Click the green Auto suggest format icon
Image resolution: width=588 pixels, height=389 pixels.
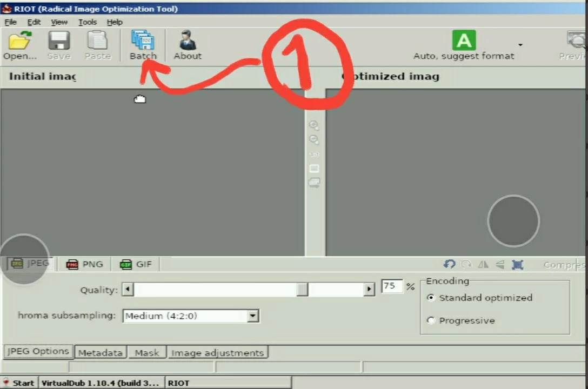pos(464,41)
